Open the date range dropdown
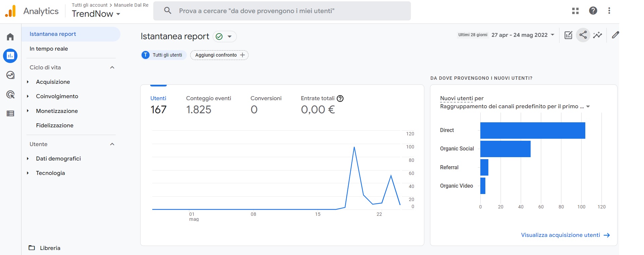 tap(523, 35)
